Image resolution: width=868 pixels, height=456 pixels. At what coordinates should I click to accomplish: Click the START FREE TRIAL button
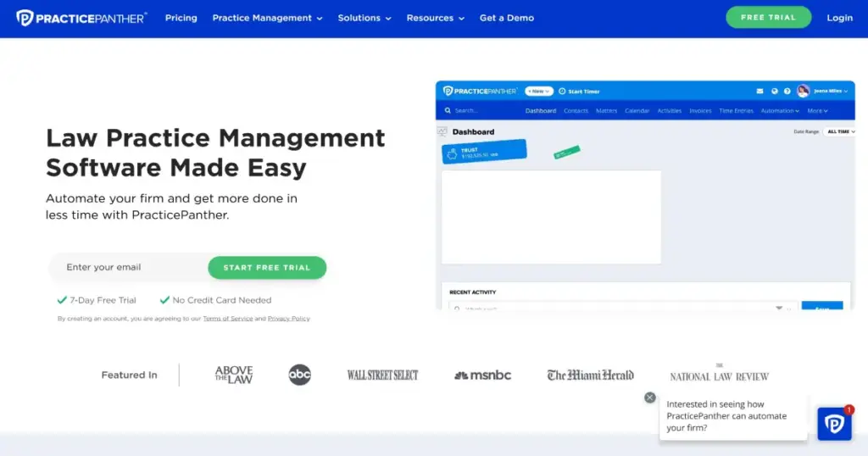(x=267, y=268)
